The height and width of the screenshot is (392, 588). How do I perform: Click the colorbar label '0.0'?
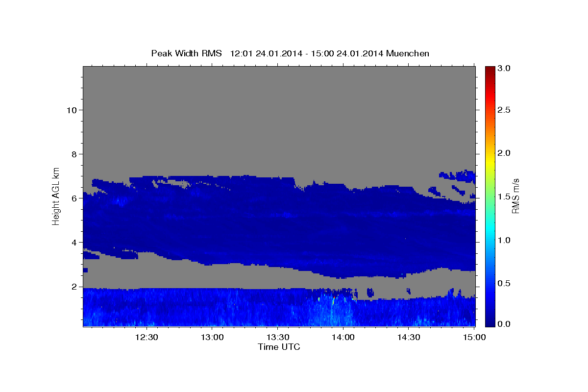tap(504, 324)
